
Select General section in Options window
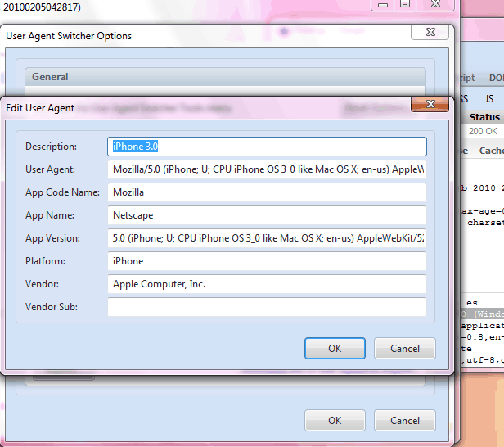[225, 77]
